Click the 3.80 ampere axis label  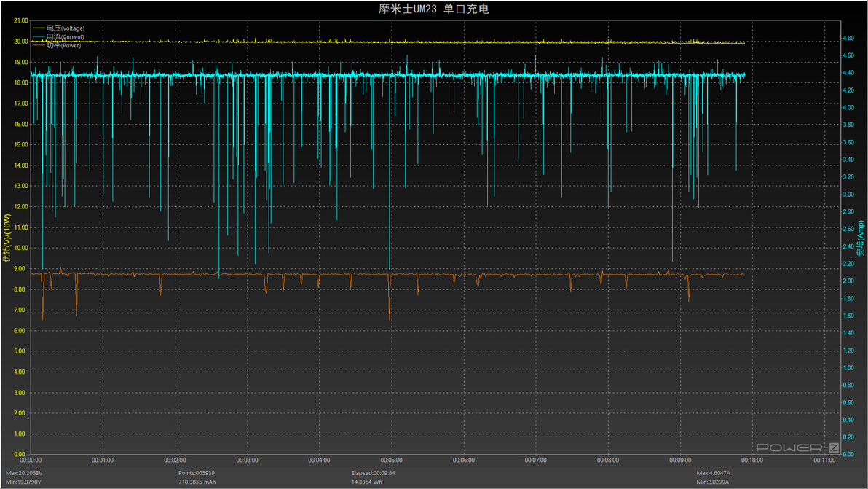848,125
